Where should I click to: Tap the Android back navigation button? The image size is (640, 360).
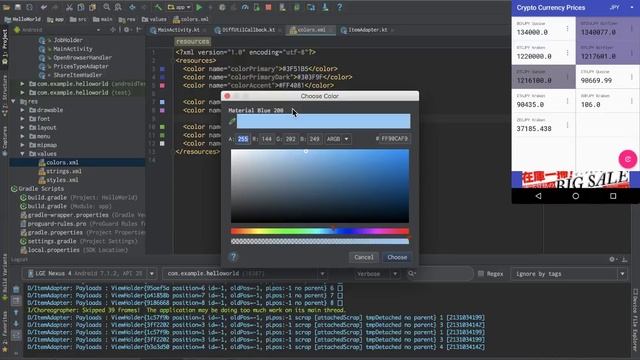[538, 196]
